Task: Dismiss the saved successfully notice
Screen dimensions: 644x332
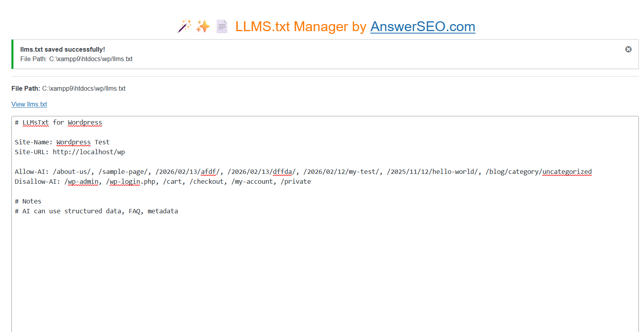Action: (x=628, y=49)
